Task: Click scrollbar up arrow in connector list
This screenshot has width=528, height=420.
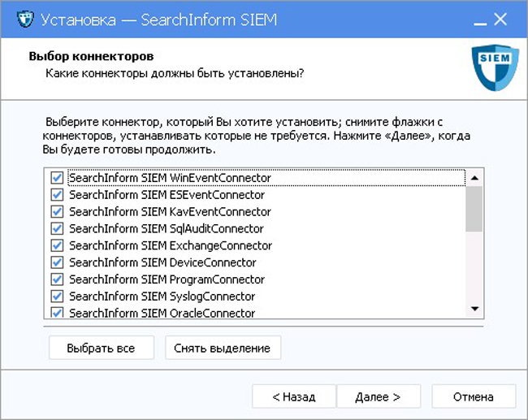Action: 474,176
